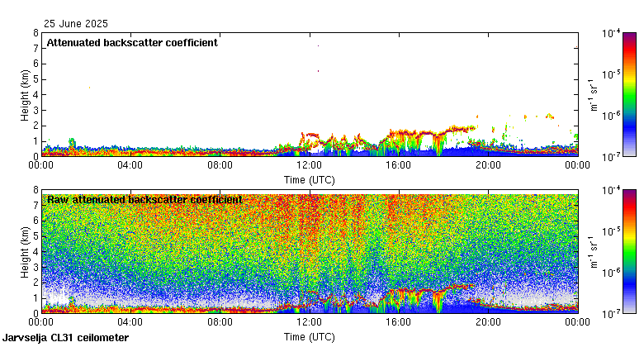Click the 20:00 tick label below the non-raw plot
The width and height of the screenshot is (644, 347).
pyautogui.click(x=488, y=165)
